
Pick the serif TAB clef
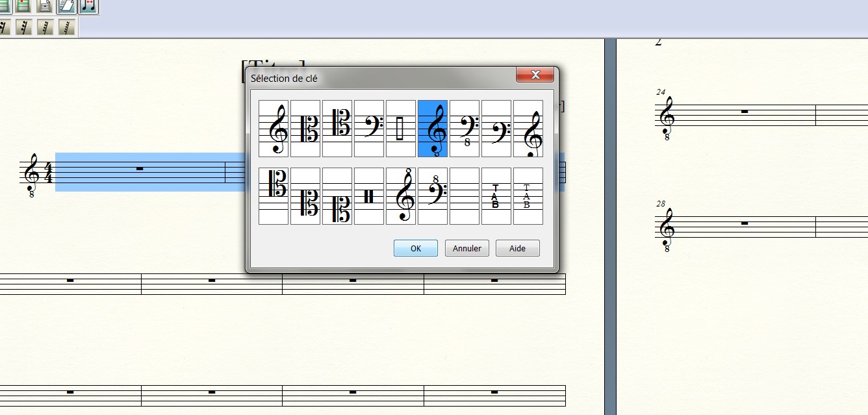pos(528,196)
